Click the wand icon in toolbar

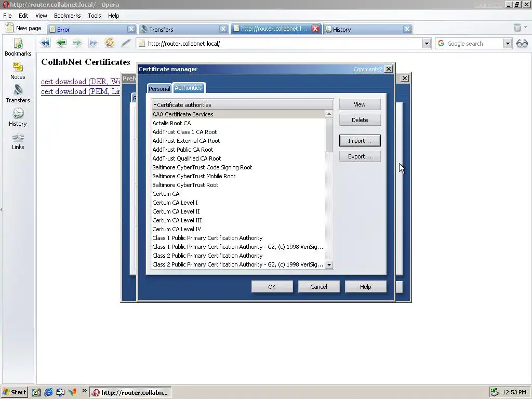point(126,43)
